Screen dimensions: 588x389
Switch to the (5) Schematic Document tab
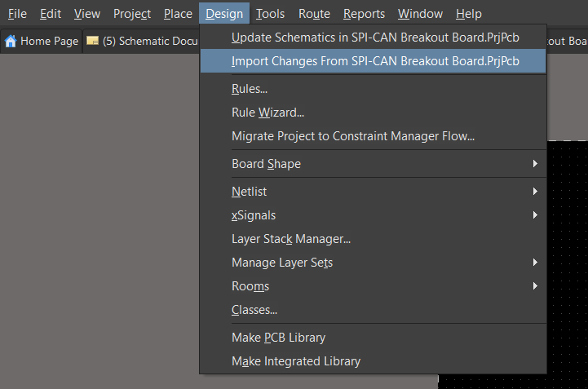pyautogui.click(x=141, y=41)
